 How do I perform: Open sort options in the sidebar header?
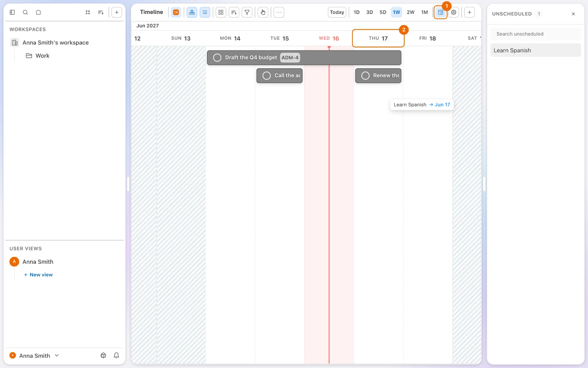point(101,12)
